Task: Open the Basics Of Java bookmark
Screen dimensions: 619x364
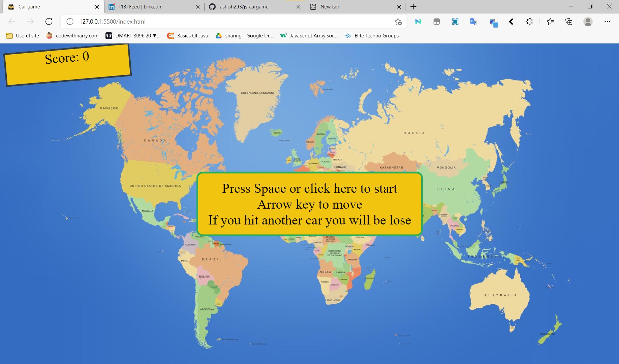Action: point(188,36)
